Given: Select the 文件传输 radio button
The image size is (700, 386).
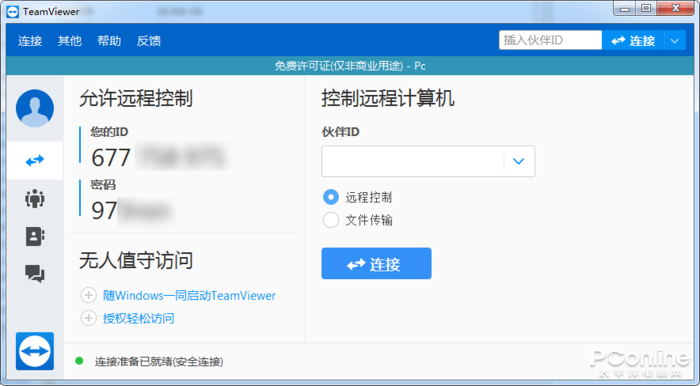Looking at the screenshot, I should coord(331,220).
